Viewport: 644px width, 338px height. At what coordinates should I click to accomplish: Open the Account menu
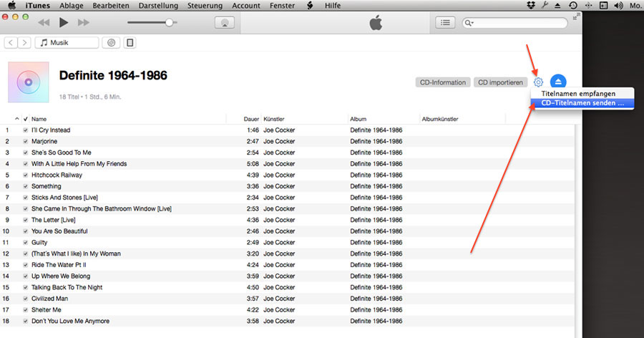pos(246,5)
